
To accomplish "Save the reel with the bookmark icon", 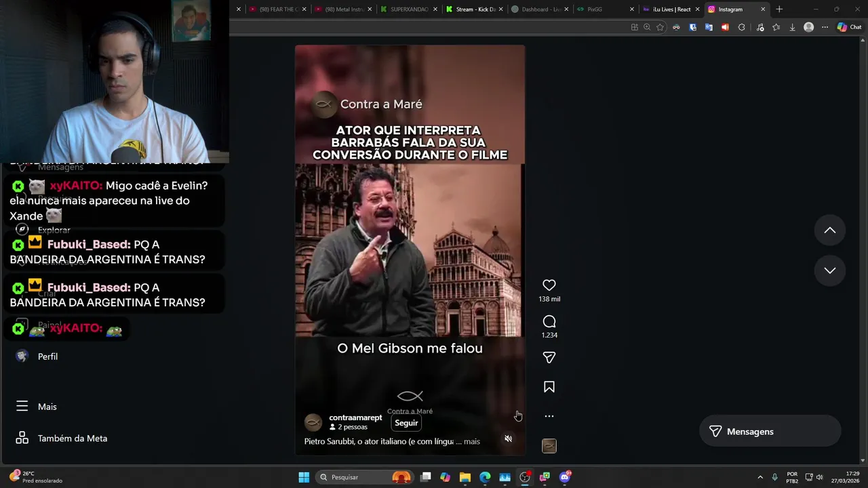I will click(x=549, y=387).
